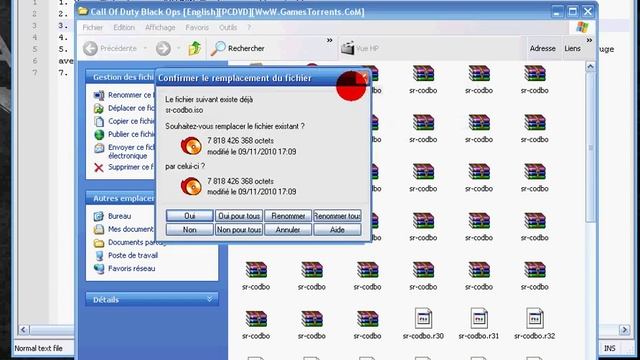Open the Affichage menu
The image size is (640, 360).
coord(160,27)
